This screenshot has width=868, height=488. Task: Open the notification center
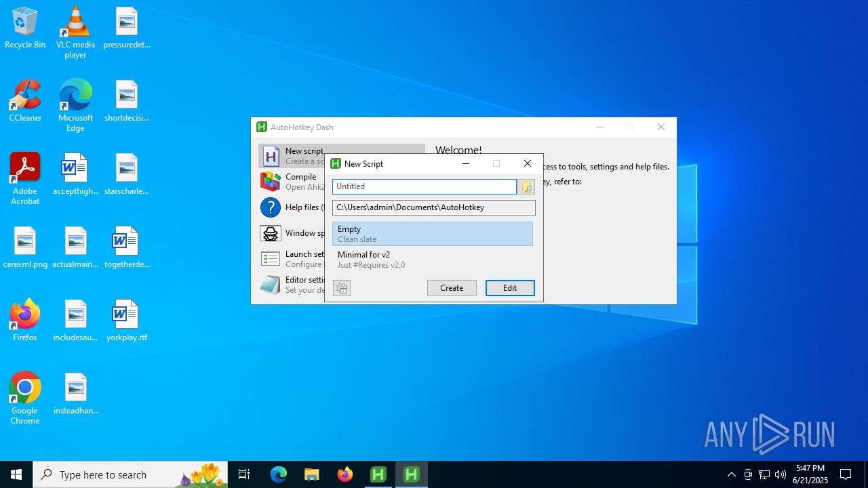click(x=846, y=474)
